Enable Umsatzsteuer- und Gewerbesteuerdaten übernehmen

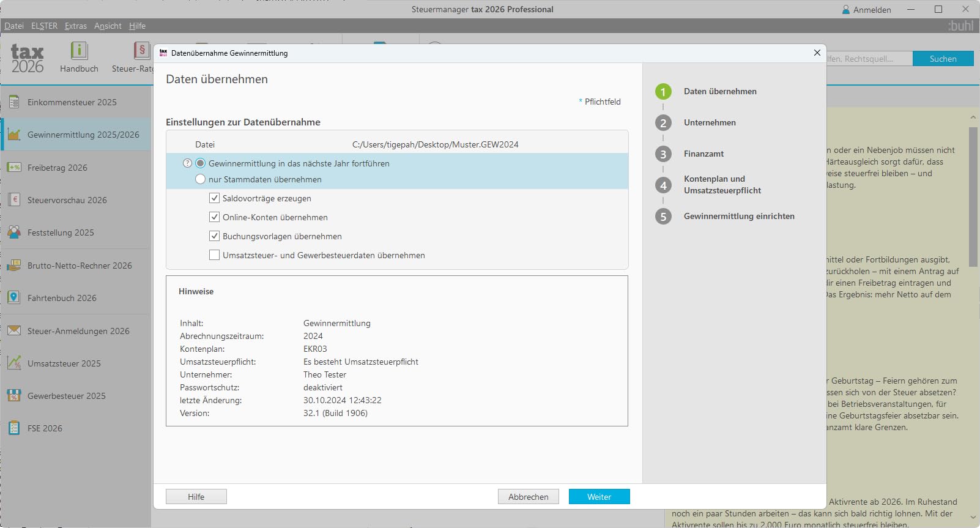pyautogui.click(x=214, y=255)
